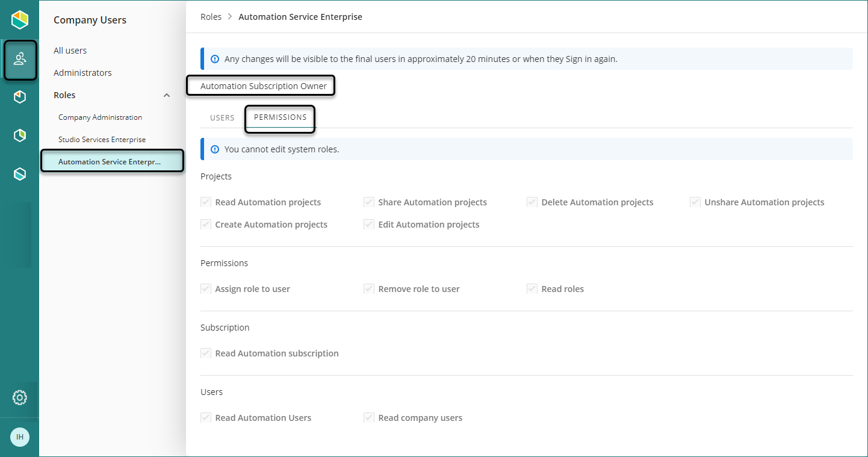Toggle Read roles checkbox
Viewport: 868px width, 457px height.
pyautogui.click(x=532, y=289)
